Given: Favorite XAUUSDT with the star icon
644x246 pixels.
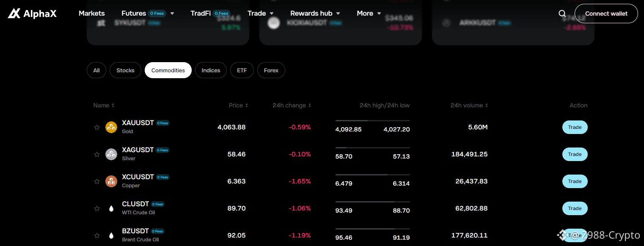Looking at the screenshot, I should pyautogui.click(x=97, y=127).
